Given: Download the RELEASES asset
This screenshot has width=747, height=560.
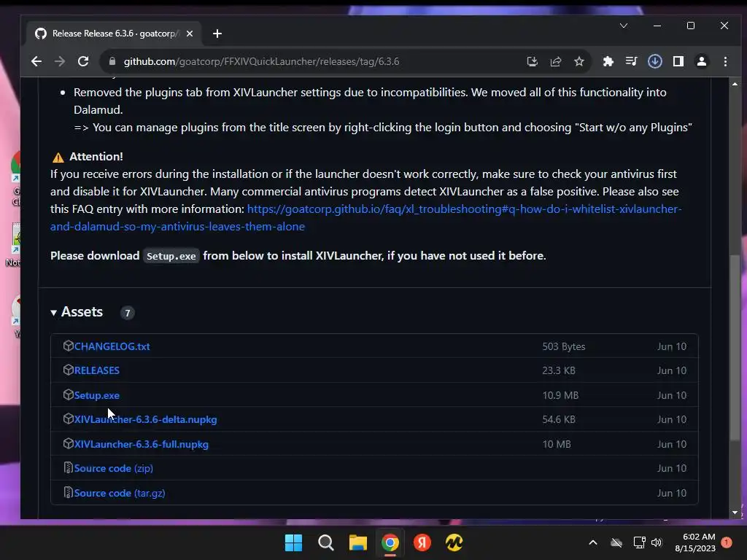Looking at the screenshot, I should [97, 370].
